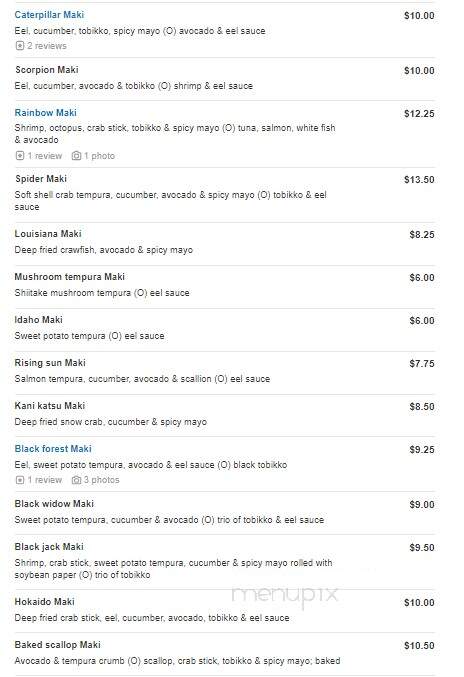View the 1 review for Rainbow Maki

[45, 156]
